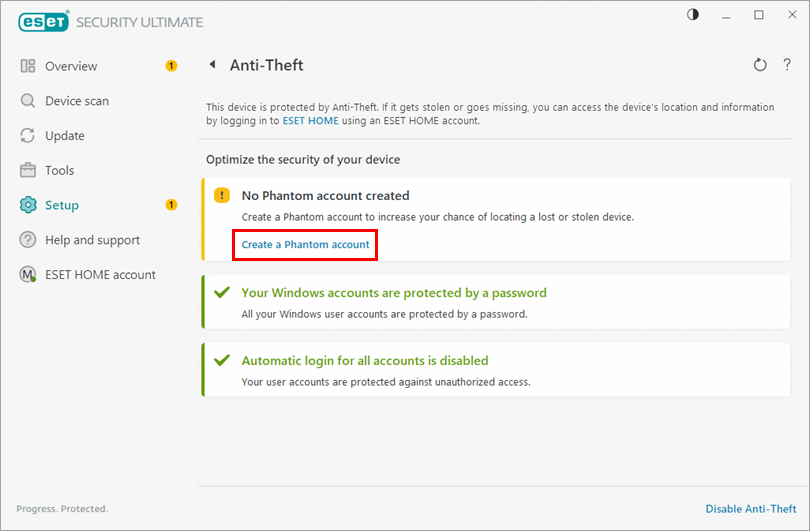The width and height of the screenshot is (810, 531).
Task: Click the Setup notification badge
Action: tap(171, 205)
